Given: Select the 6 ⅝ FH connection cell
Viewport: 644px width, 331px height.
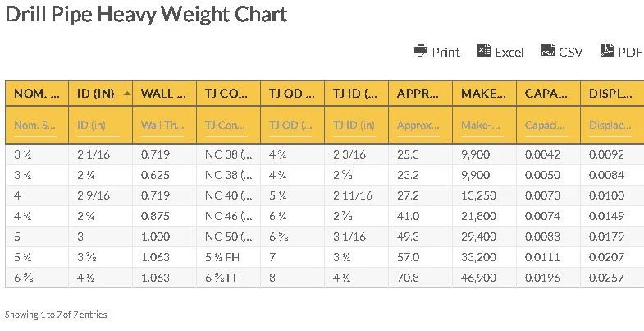Looking at the screenshot, I should pyautogui.click(x=228, y=278).
